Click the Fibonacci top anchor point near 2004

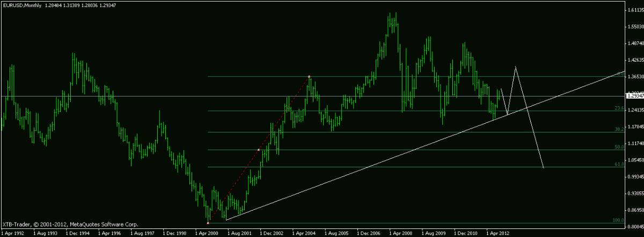pos(310,77)
